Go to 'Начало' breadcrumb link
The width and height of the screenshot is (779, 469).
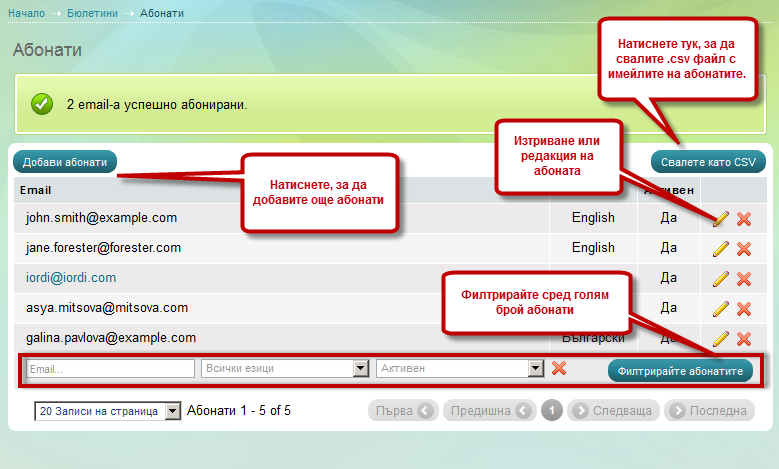[x=27, y=12]
